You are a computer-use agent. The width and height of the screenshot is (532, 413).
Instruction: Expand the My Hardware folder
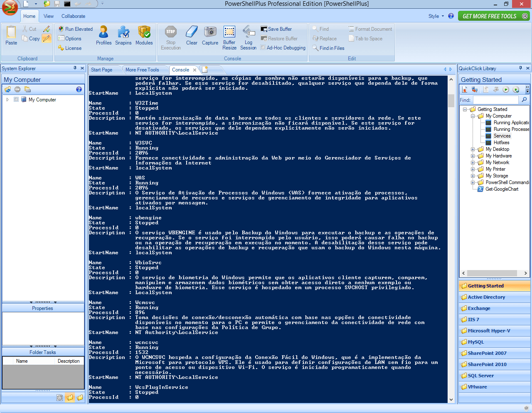473,156
